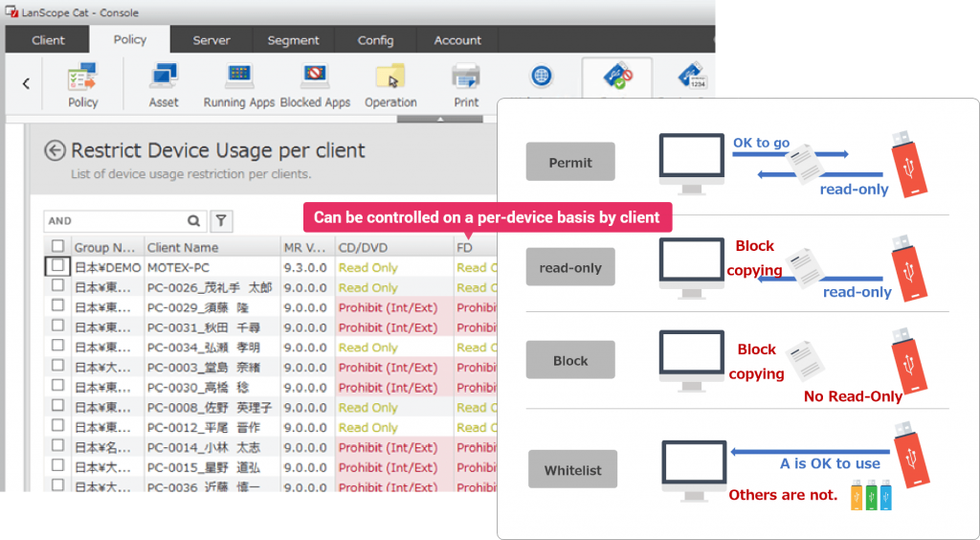Check the box for PC-0029 row
980x540 pixels.
pos(58,306)
